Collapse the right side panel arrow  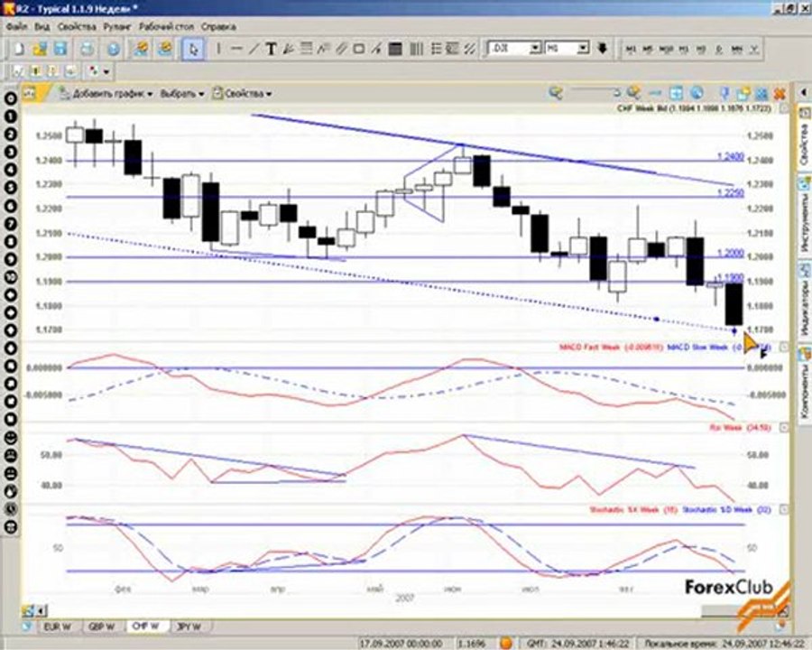pos(804,92)
